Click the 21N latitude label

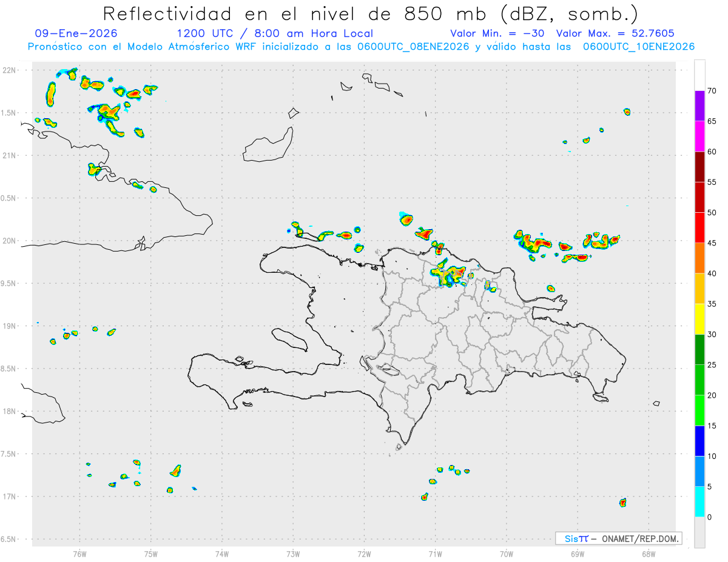10,155
